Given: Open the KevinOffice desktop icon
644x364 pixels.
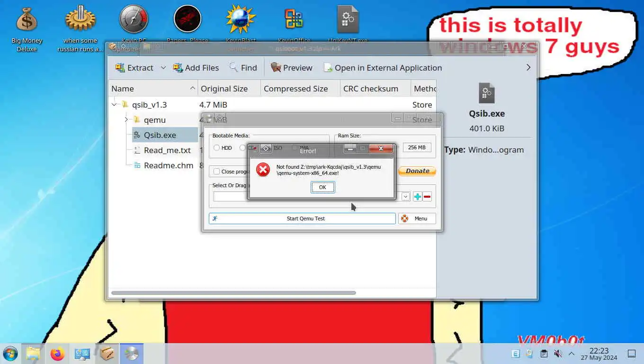Looking at the screenshot, I should pos(294,25).
